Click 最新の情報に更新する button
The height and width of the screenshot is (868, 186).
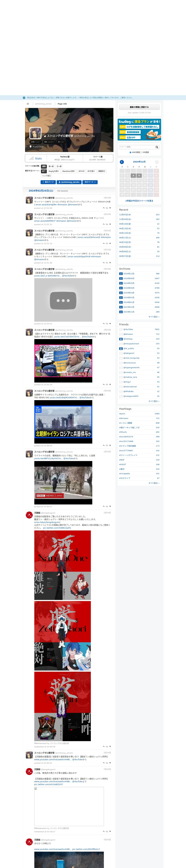139,107
